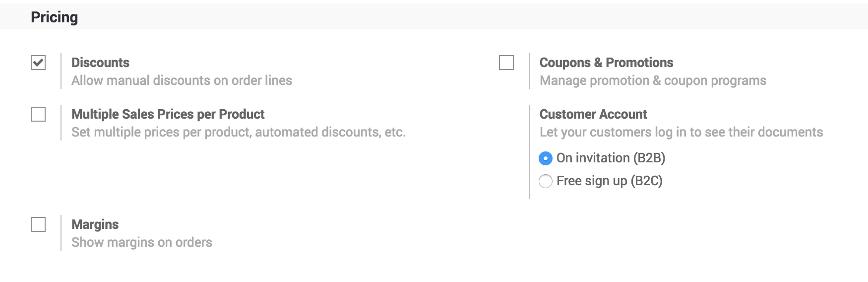Tick the Multiple Sales Prices per Product checkbox
This screenshot has width=868, height=282.
click(x=38, y=115)
